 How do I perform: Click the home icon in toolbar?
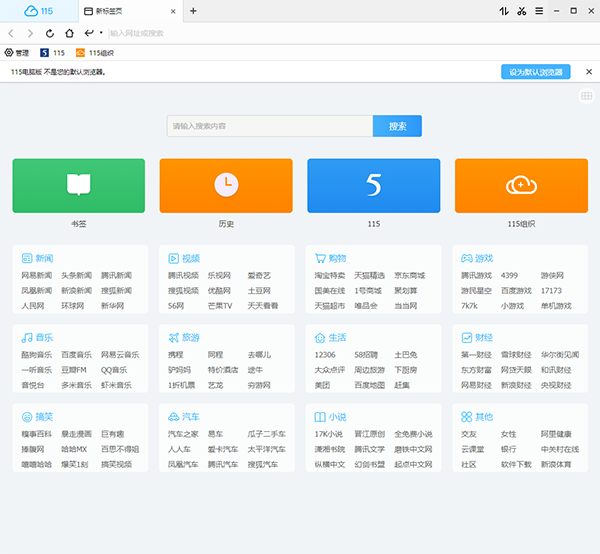tap(71, 33)
